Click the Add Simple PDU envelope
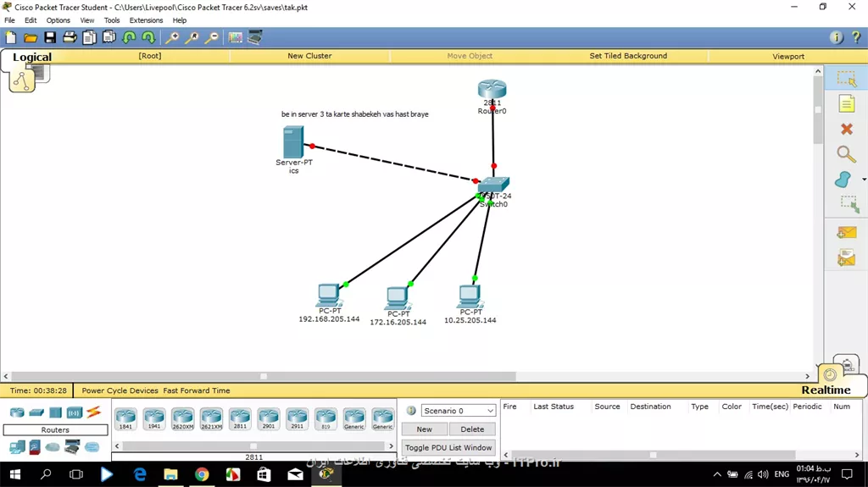 click(x=847, y=232)
